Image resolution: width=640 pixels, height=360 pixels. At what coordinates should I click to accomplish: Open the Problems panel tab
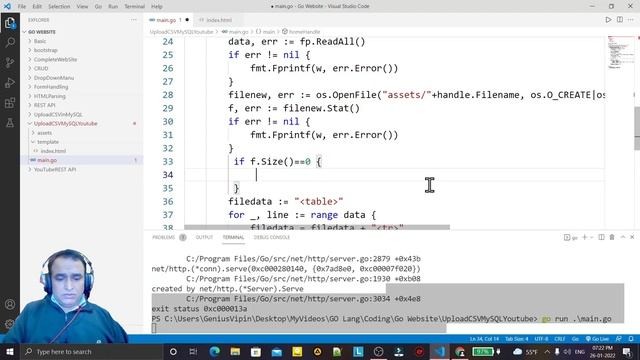(x=164, y=237)
